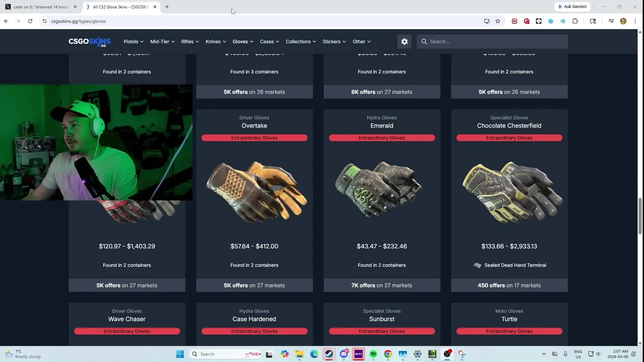Expand the Other dropdown menu
644x362 pixels.
pyautogui.click(x=362, y=42)
